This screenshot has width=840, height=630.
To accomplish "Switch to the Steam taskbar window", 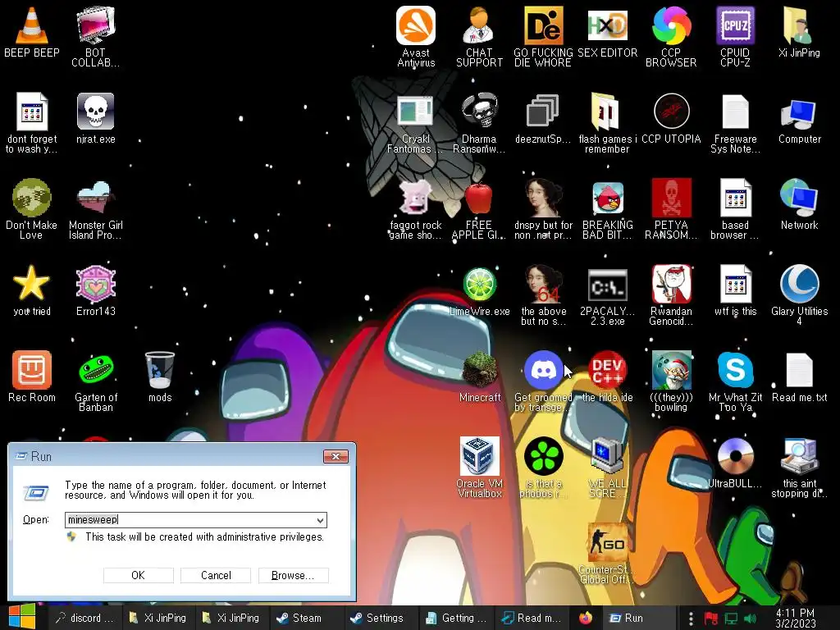I will [x=305, y=619].
